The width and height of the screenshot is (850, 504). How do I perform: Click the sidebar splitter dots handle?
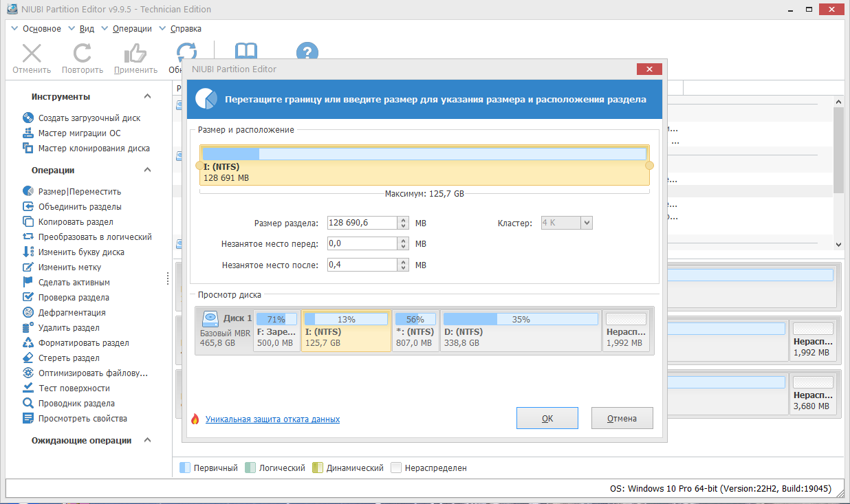(x=168, y=278)
